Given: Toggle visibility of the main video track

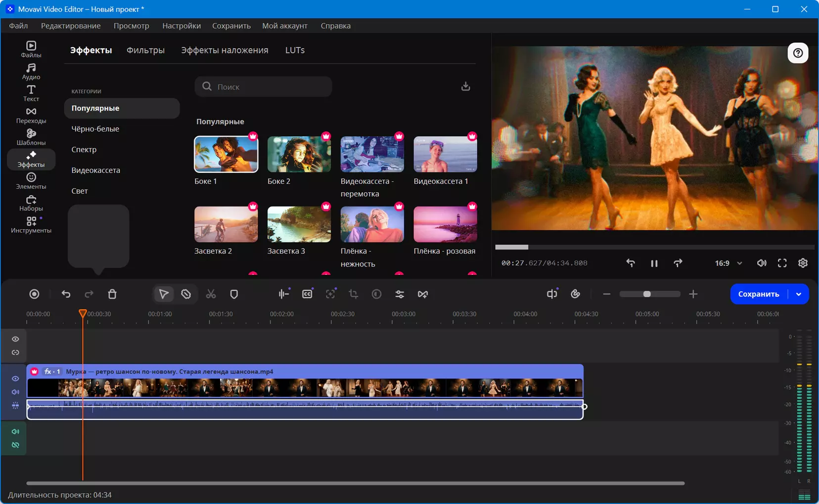Looking at the screenshot, I should coord(15,378).
